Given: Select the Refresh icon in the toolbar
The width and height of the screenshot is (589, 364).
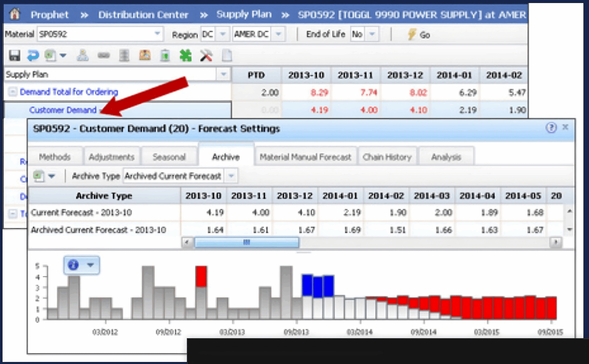Looking at the screenshot, I should click(32, 55).
